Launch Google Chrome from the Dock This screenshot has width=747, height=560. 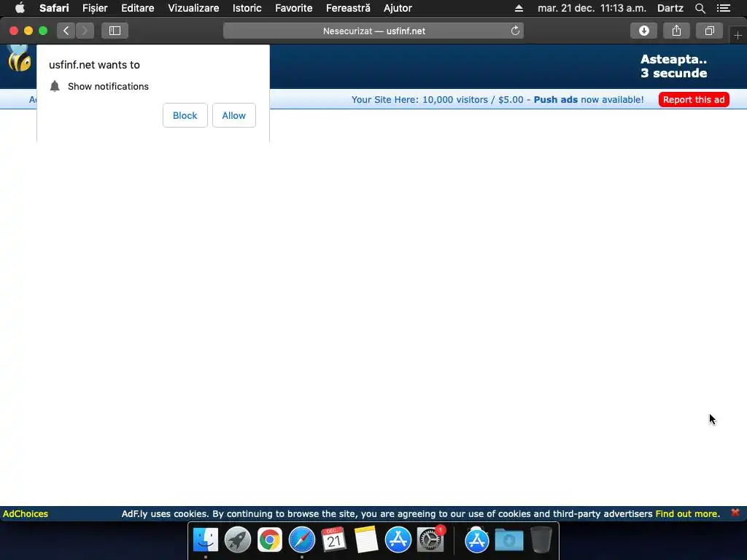270,540
